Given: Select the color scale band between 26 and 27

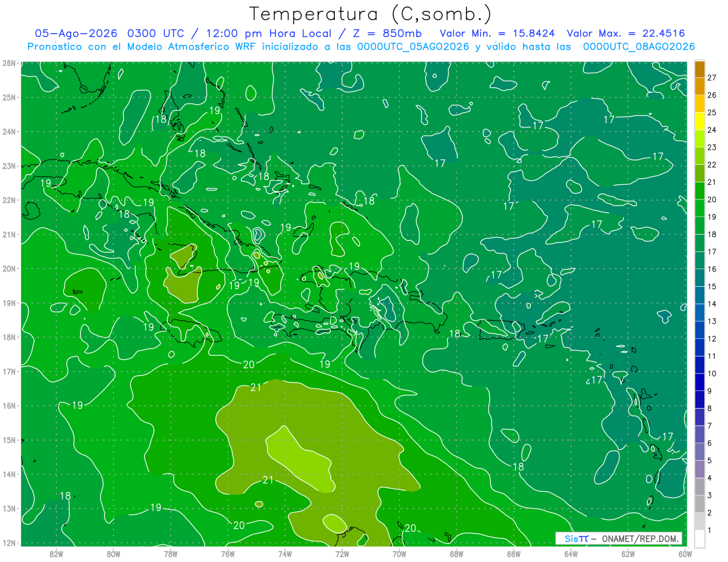Looking at the screenshot, I should pos(699,86).
